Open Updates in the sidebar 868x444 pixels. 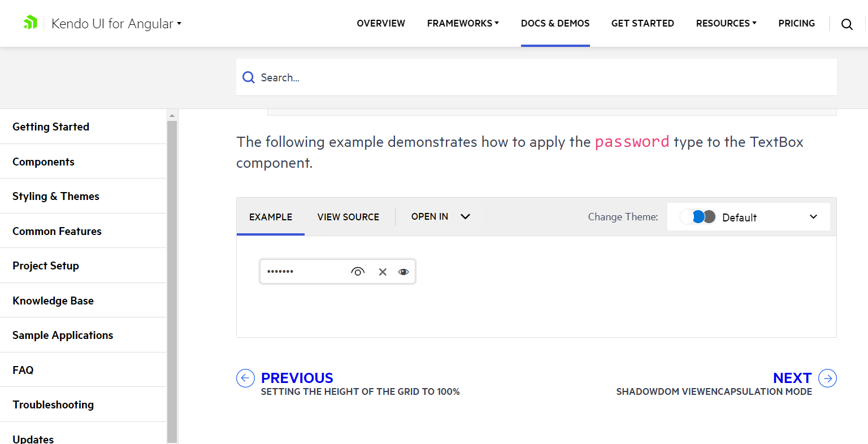click(x=83, y=433)
